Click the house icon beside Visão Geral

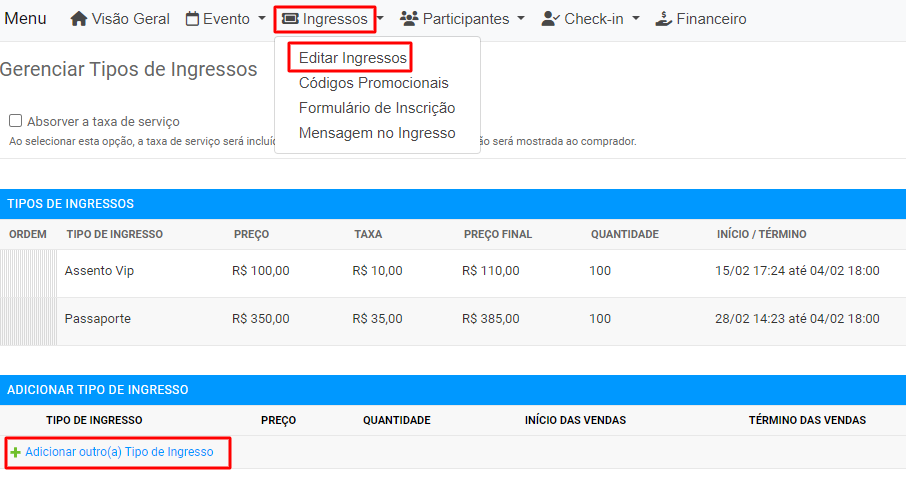(x=79, y=19)
